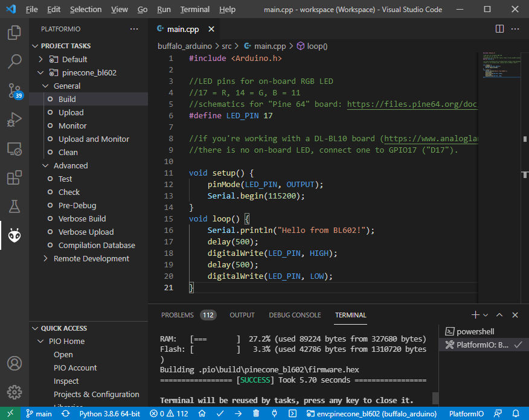Screen dimensions: 529x420
Task: Collapse the Advanced task group
Action: [45, 165]
